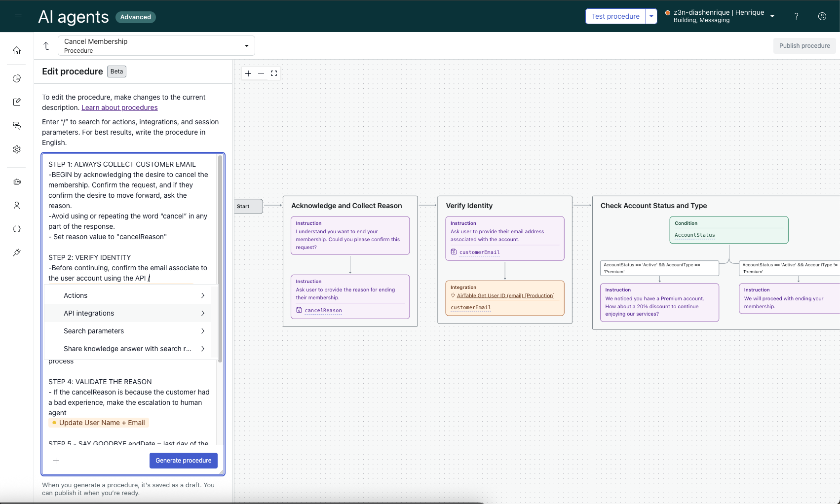Click the help question mark icon
Viewport: 840px width, 504px height.
tap(796, 16)
